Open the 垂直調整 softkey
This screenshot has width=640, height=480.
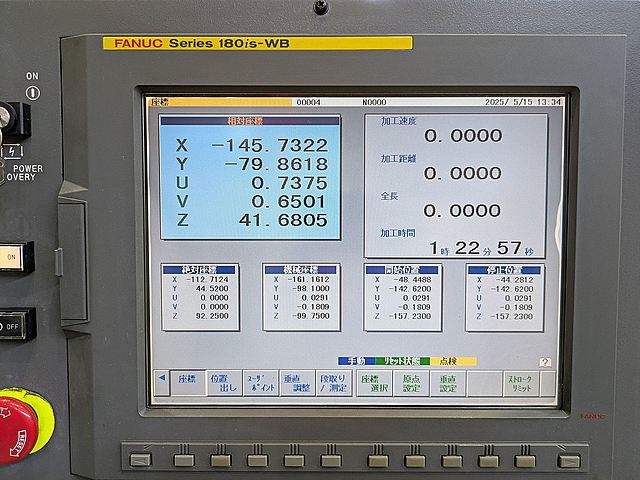[x=297, y=383]
